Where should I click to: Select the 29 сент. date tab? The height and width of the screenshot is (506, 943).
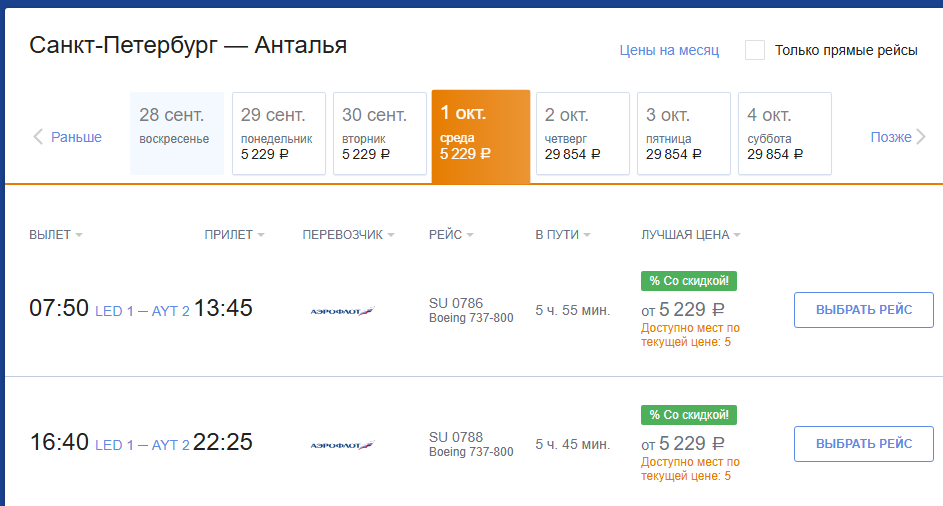[x=279, y=133]
